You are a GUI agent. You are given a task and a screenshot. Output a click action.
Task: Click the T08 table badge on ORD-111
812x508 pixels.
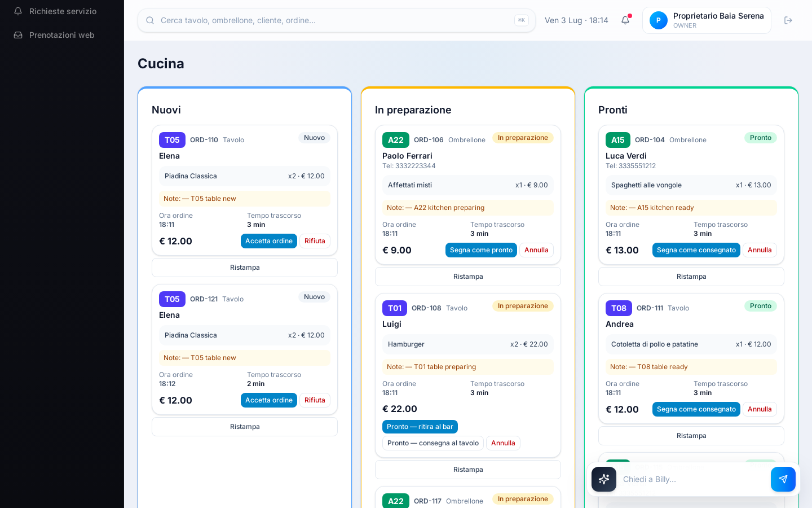(619, 308)
